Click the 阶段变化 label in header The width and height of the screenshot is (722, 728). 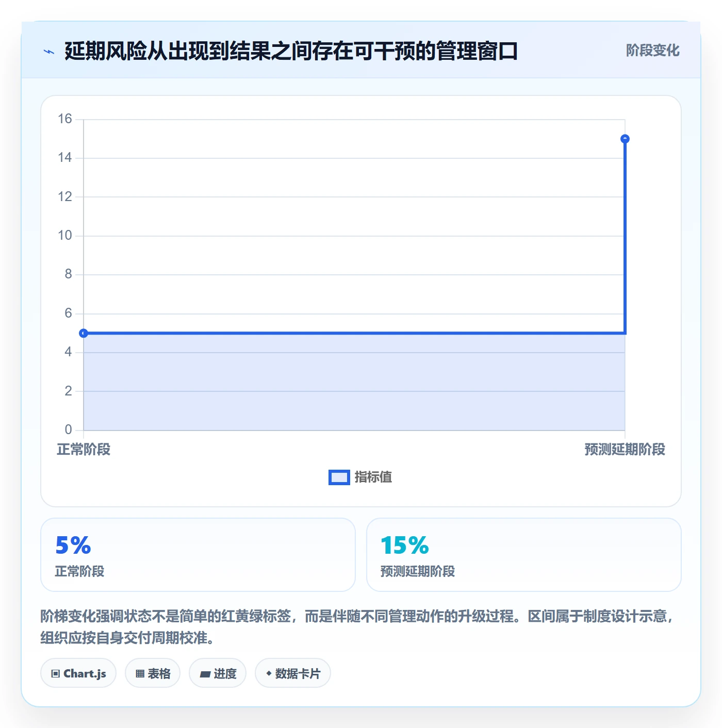653,51
